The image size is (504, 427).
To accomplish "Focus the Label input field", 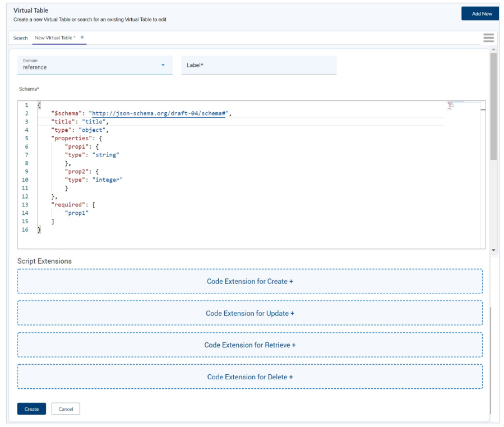I will (x=258, y=65).
